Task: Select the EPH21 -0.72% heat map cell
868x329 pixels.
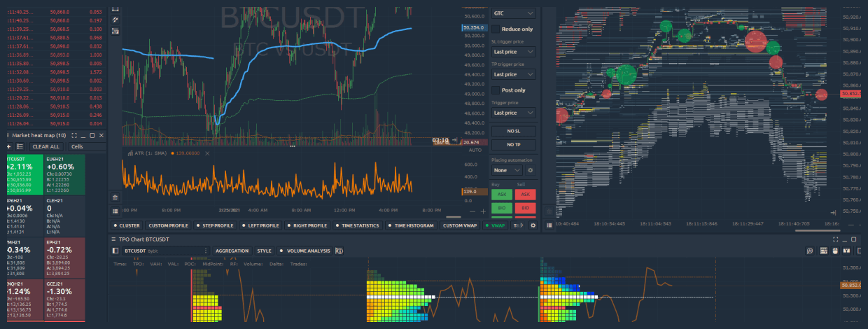Action: 64,257
